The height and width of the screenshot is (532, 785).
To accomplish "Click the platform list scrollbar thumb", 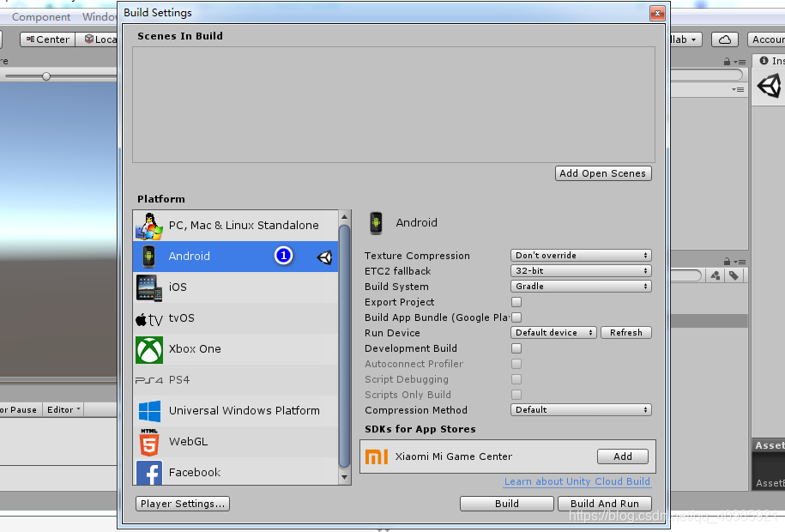I will point(344,346).
